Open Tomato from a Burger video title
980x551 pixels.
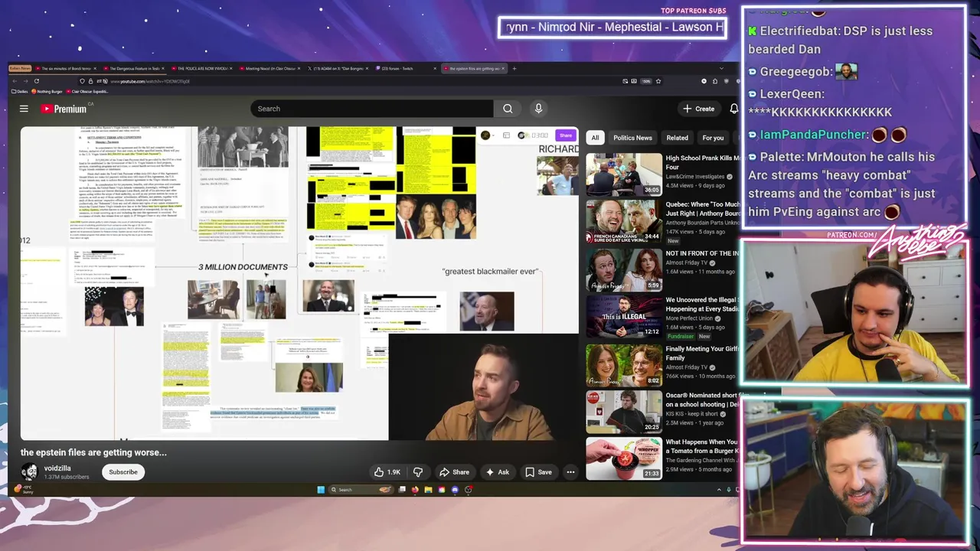click(702, 446)
